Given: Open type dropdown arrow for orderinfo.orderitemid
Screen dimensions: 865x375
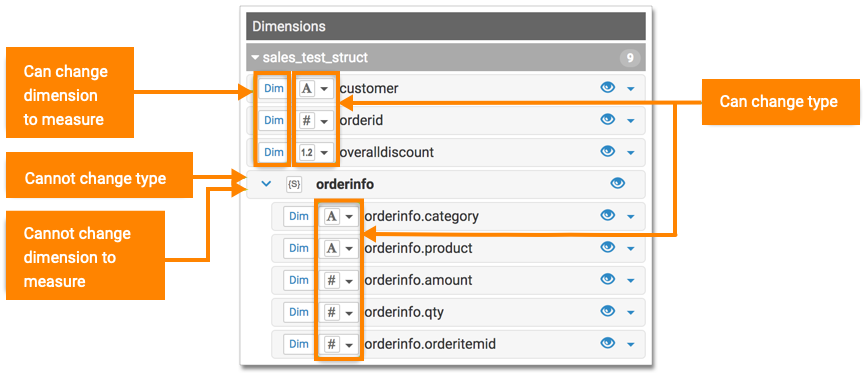Looking at the screenshot, I should [349, 345].
